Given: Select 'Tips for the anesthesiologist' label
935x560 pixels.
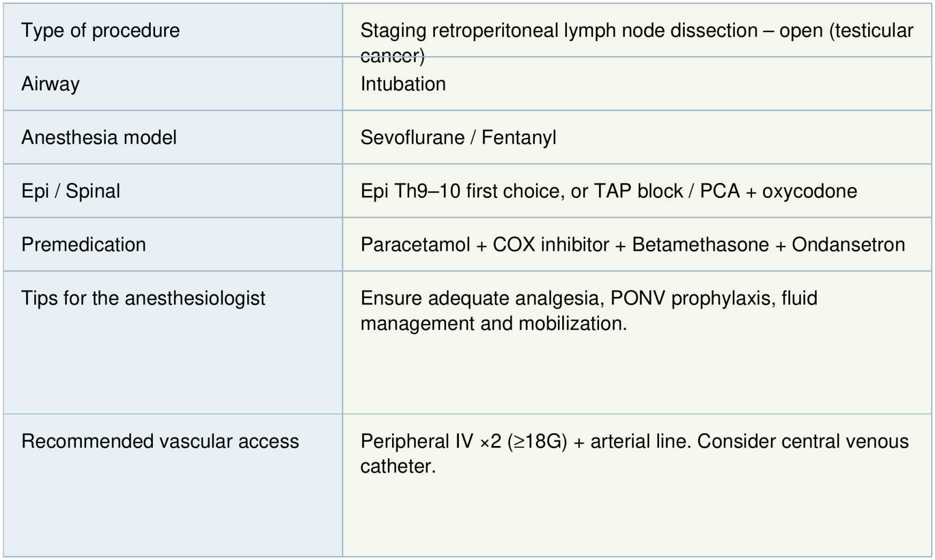Looking at the screenshot, I should click(x=143, y=298).
